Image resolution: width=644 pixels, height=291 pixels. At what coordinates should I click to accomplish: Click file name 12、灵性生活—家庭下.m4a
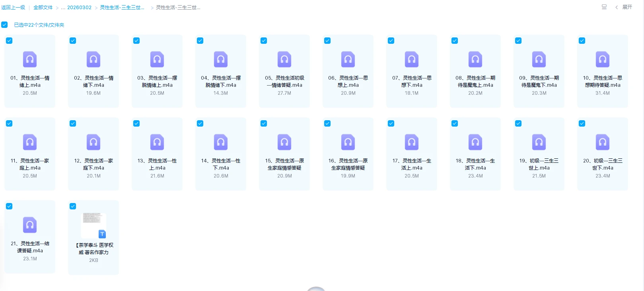tap(93, 164)
